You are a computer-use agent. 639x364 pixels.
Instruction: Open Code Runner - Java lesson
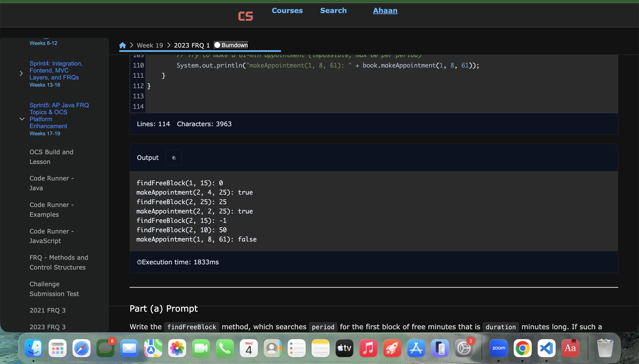point(52,183)
